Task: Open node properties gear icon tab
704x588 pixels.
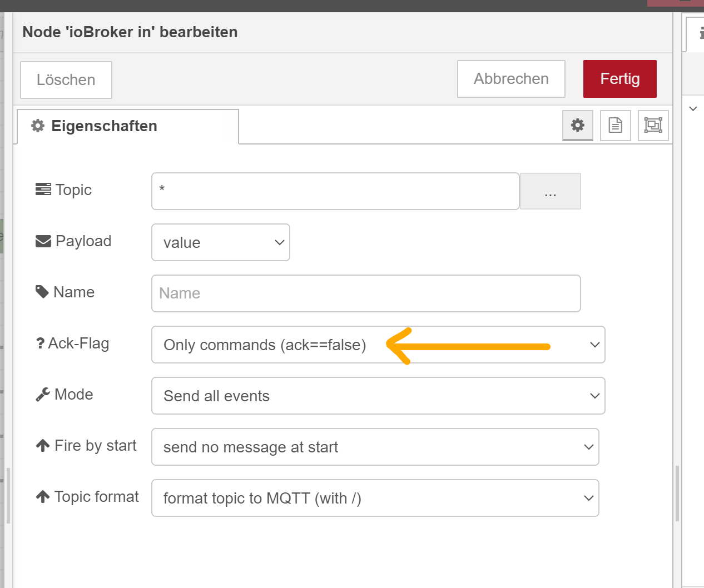Action: [x=578, y=125]
